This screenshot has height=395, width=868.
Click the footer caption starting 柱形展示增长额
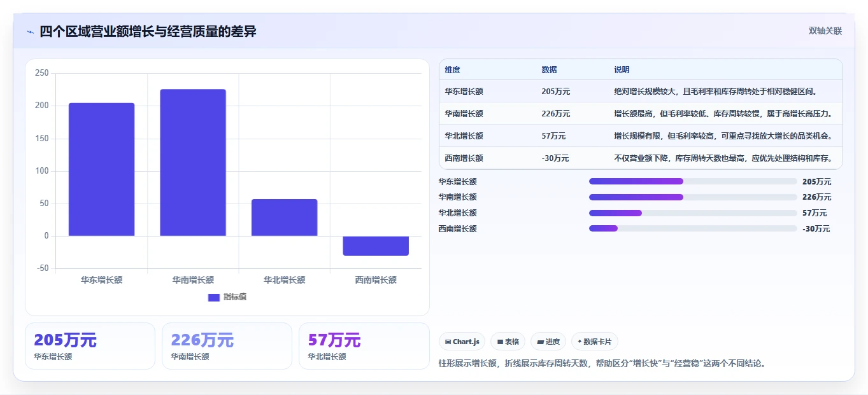pyautogui.click(x=602, y=364)
